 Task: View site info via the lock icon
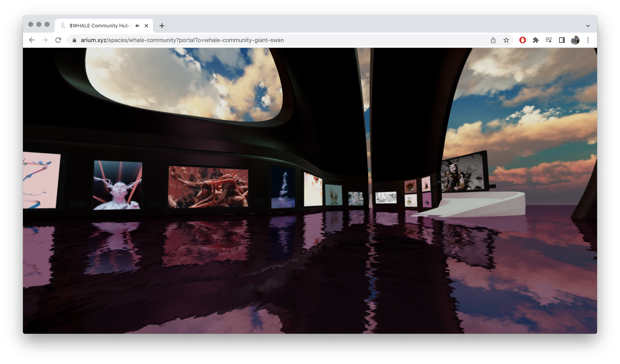pos(74,40)
